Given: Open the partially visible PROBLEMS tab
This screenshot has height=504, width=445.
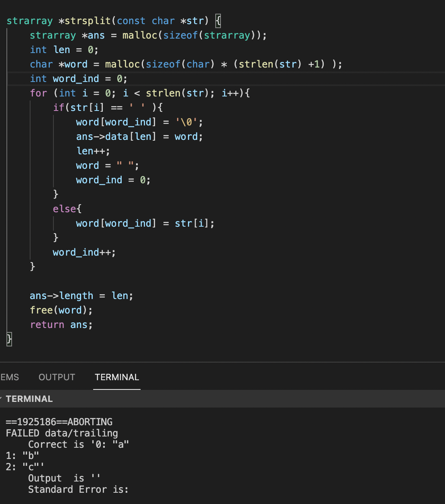Looking at the screenshot, I should tap(10, 377).
